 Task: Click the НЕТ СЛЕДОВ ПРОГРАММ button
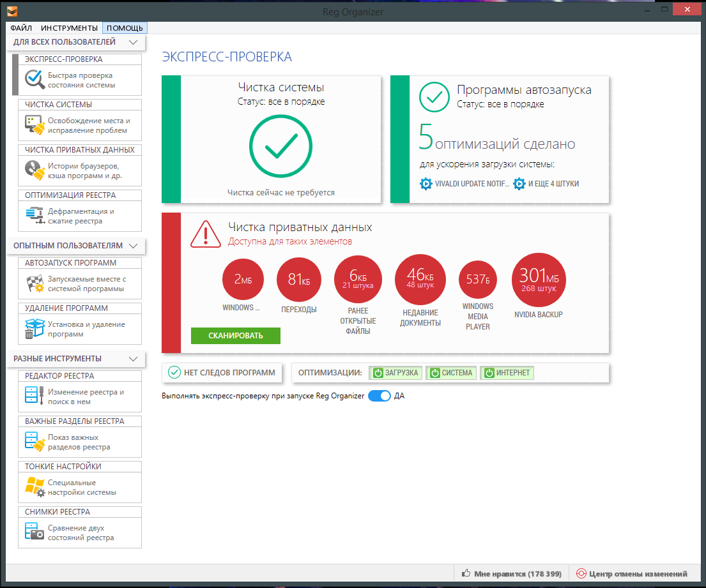pyautogui.click(x=222, y=373)
